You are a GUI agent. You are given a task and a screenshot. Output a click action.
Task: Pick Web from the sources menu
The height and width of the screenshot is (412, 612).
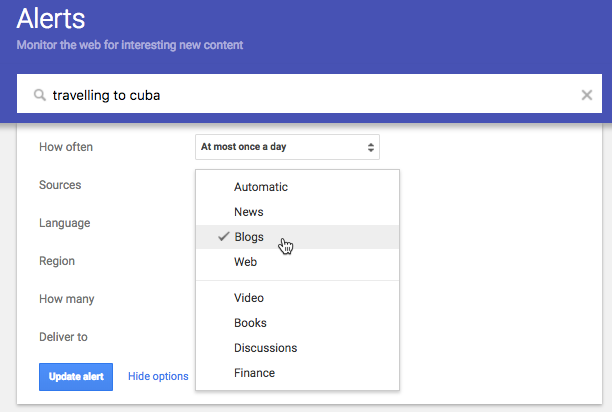tap(297, 262)
